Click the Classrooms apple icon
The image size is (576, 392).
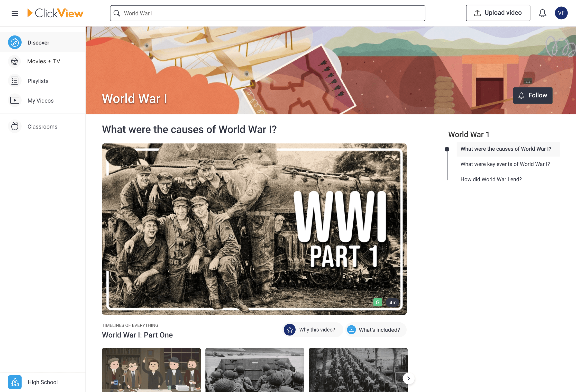pyautogui.click(x=15, y=126)
